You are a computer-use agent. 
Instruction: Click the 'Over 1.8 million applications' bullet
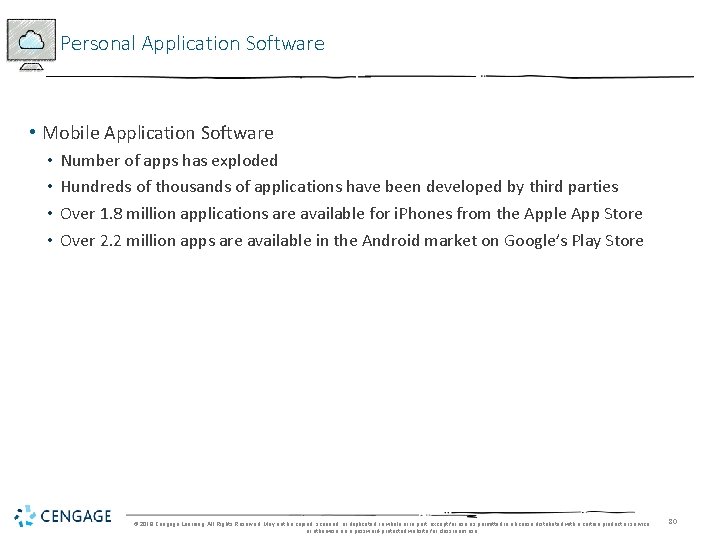(x=351, y=214)
